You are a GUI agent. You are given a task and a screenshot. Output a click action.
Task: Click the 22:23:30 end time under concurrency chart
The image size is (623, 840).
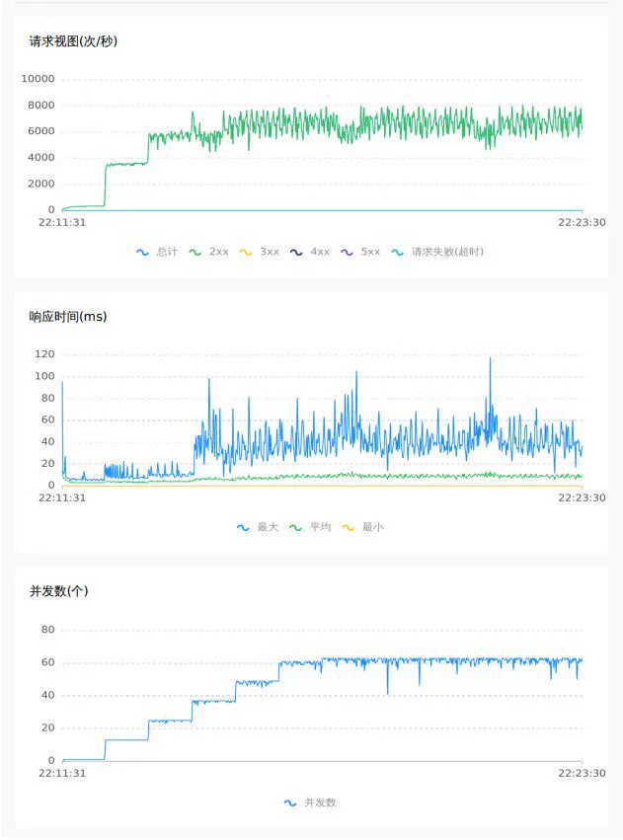[x=582, y=773]
